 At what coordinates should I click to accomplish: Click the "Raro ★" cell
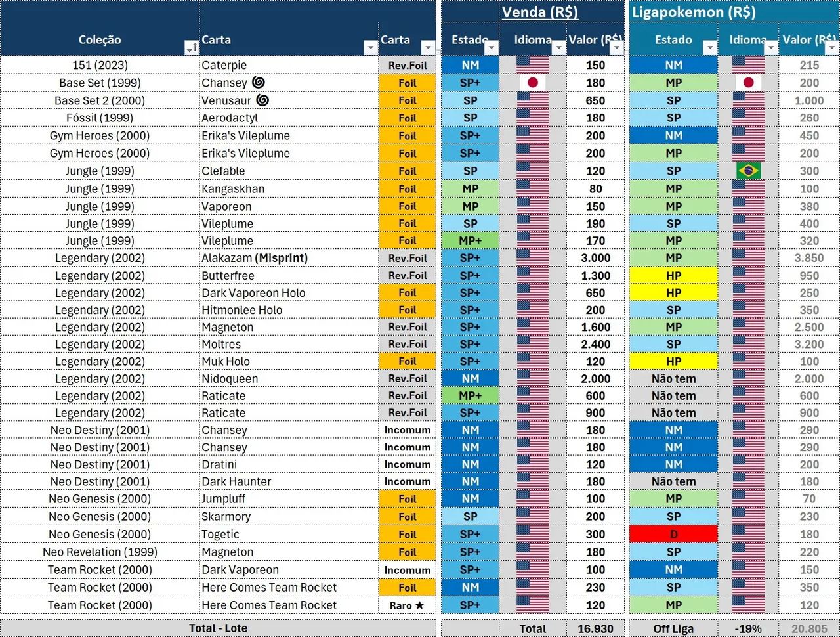tap(408, 605)
